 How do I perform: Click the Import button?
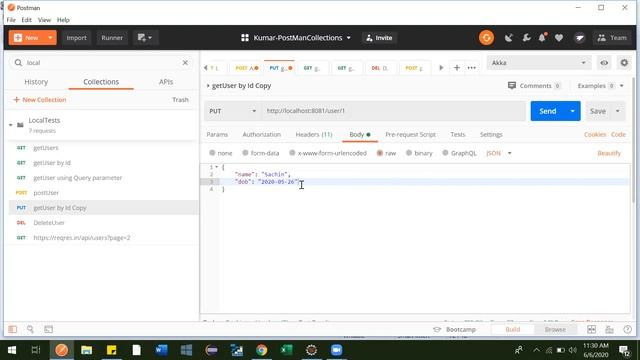(76, 38)
